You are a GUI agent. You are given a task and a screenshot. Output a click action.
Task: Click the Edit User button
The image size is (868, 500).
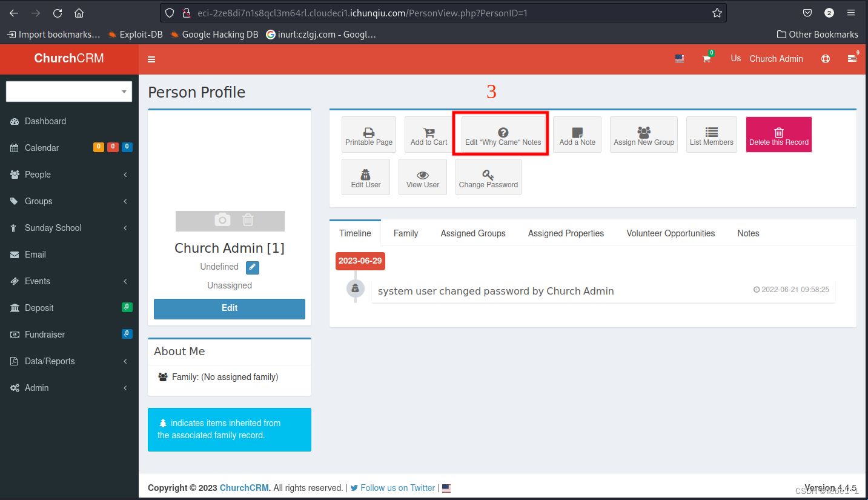[366, 177]
